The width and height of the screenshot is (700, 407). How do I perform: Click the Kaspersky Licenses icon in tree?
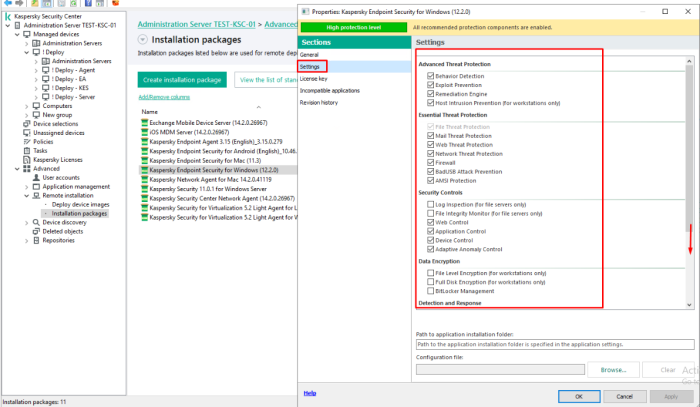pyautogui.click(x=27, y=159)
